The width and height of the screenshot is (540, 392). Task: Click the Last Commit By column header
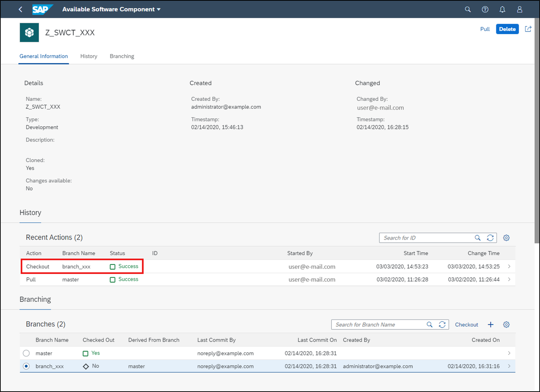point(216,340)
